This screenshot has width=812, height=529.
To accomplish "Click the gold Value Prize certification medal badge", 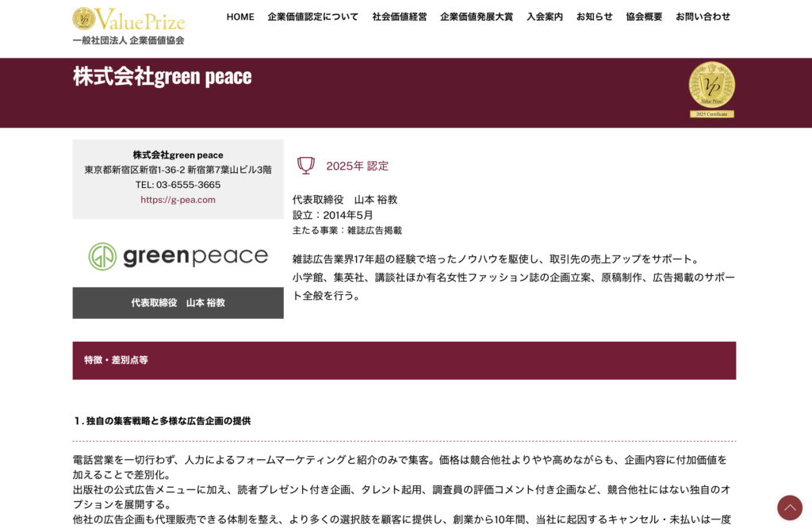I will coord(710,86).
